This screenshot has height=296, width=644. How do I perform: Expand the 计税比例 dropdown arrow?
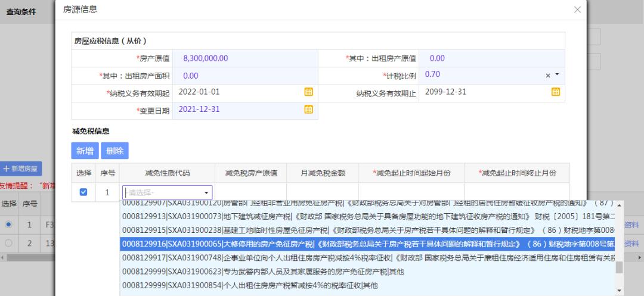[x=557, y=75]
